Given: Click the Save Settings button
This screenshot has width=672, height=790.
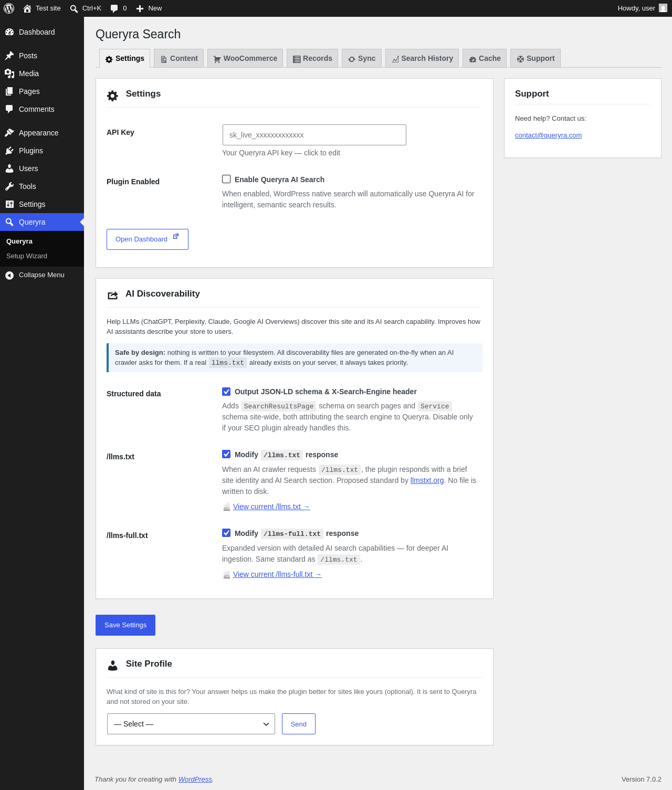Looking at the screenshot, I should [125, 625].
